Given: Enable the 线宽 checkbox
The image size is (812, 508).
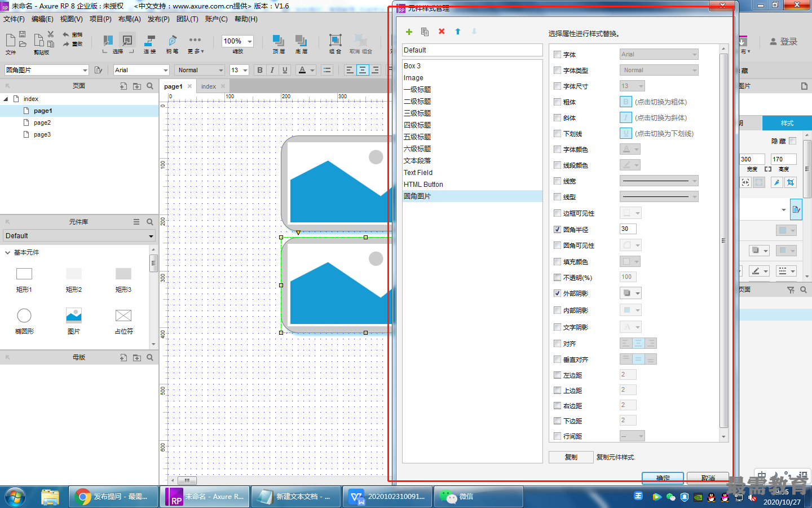Looking at the screenshot, I should [x=557, y=181].
